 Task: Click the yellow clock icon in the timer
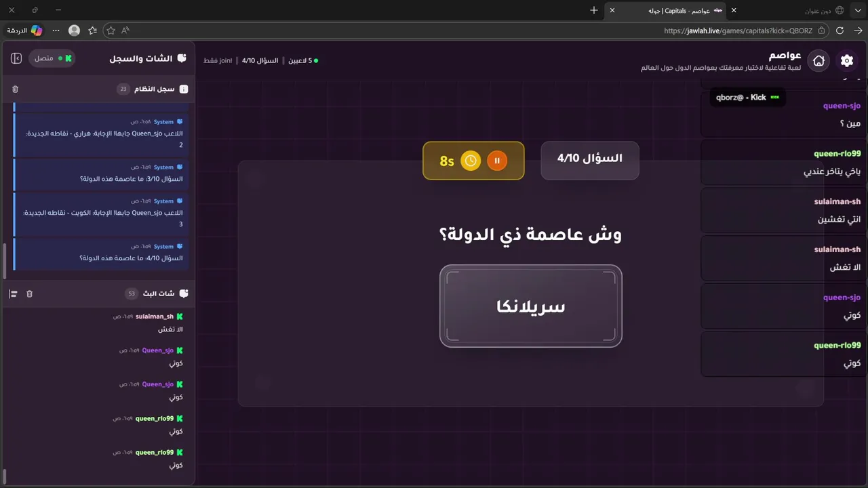(471, 161)
